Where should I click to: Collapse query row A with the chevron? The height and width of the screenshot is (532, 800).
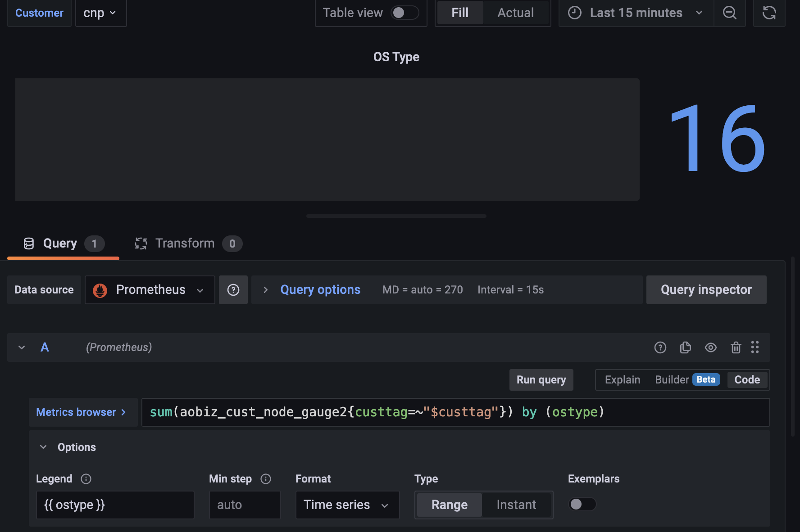22,347
